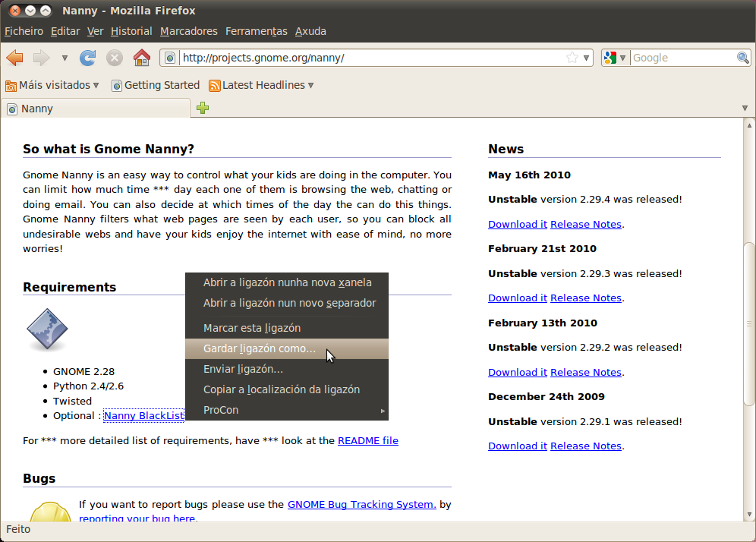Click the vertical scrollbar thumb
The image size is (756, 542).
749,324
